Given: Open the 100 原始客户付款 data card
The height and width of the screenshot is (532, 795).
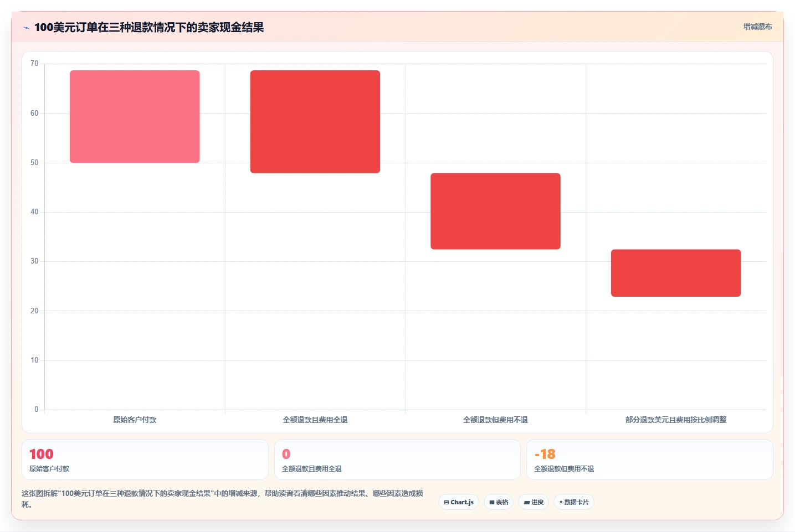Looking at the screenshot, I should [145, 459].
